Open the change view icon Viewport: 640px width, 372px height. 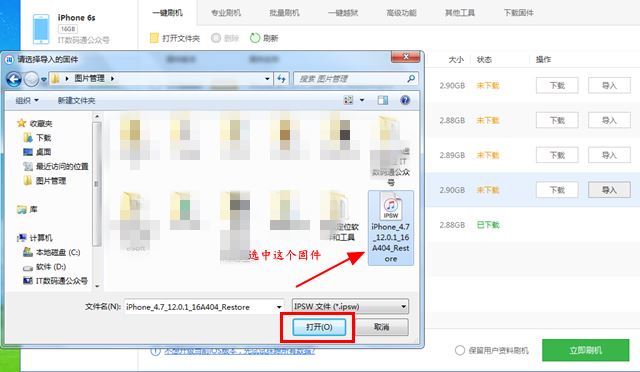(348, 100)
